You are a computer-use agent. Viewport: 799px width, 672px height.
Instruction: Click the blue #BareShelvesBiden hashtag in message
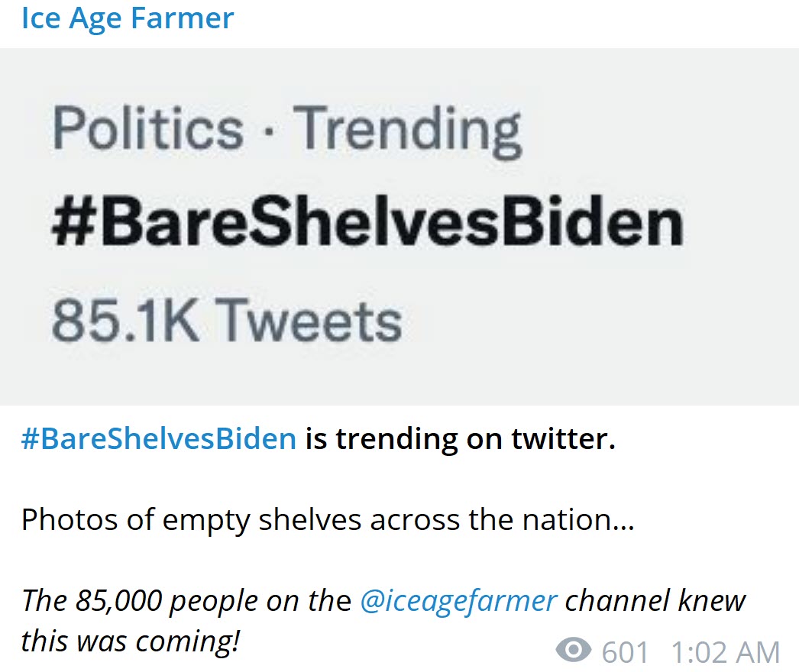158,438
